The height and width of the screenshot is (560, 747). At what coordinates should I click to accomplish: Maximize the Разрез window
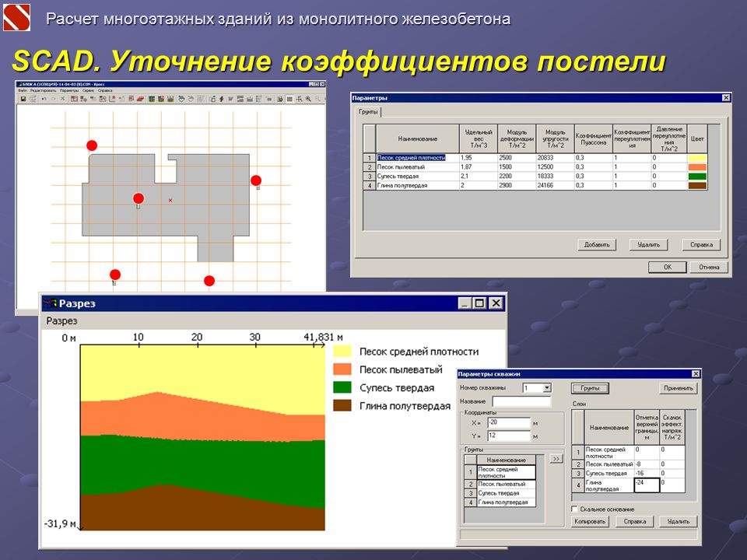click(x=480, y=303)
